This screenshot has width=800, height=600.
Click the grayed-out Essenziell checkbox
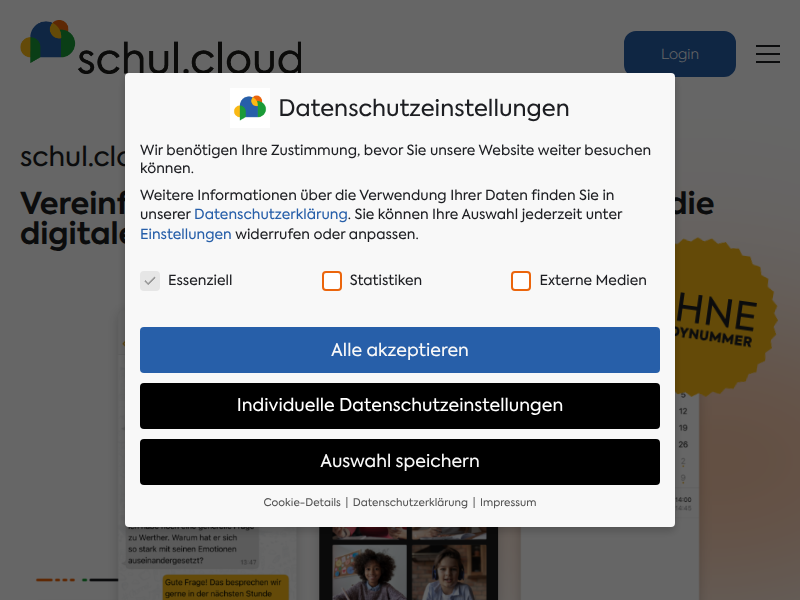150,281
